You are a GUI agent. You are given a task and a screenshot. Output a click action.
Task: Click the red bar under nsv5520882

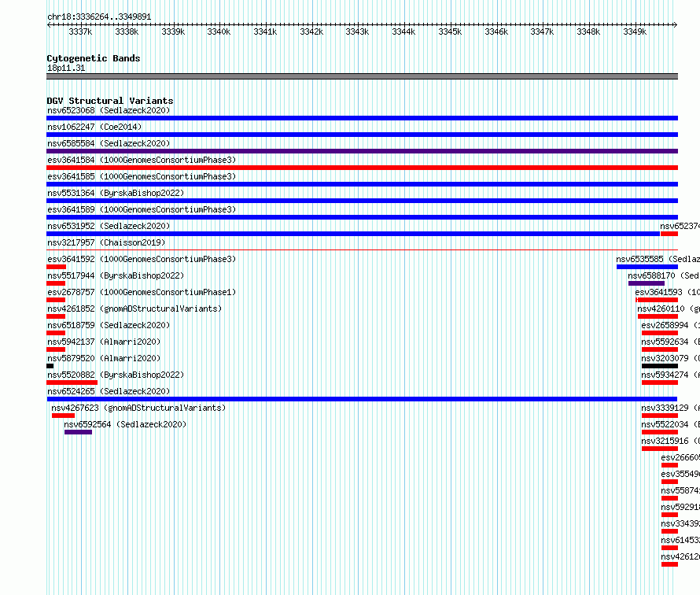[72, 382]
